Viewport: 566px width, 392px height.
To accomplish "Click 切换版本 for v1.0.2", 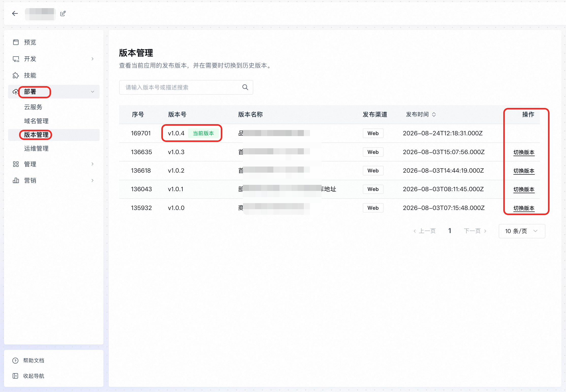I will (x=524, y=171).
